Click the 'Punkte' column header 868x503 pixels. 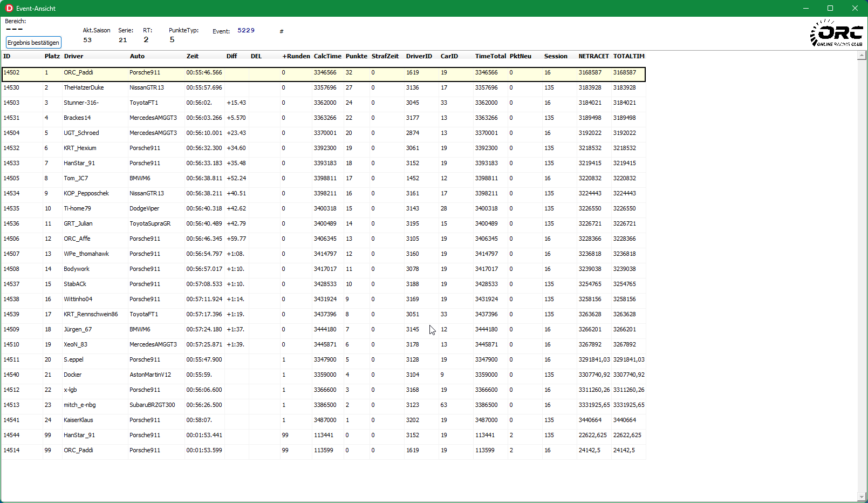tap(356, 56)
